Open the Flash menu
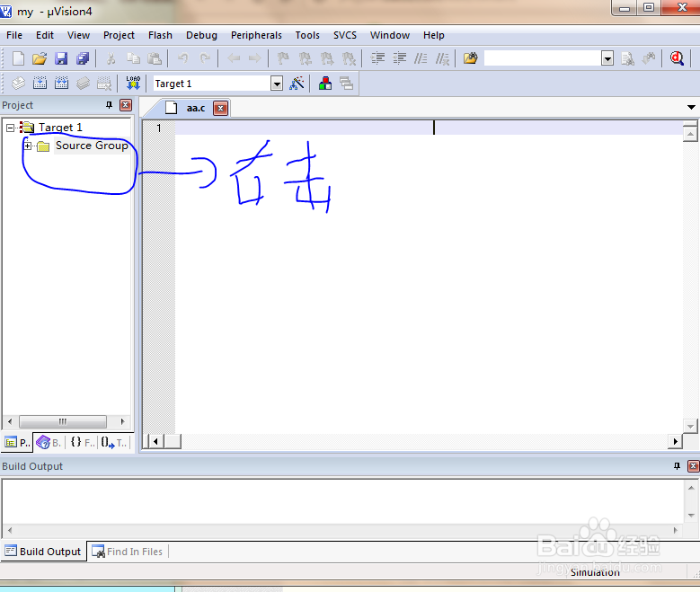The image size is (700, 592). click(x=160, y=35)
